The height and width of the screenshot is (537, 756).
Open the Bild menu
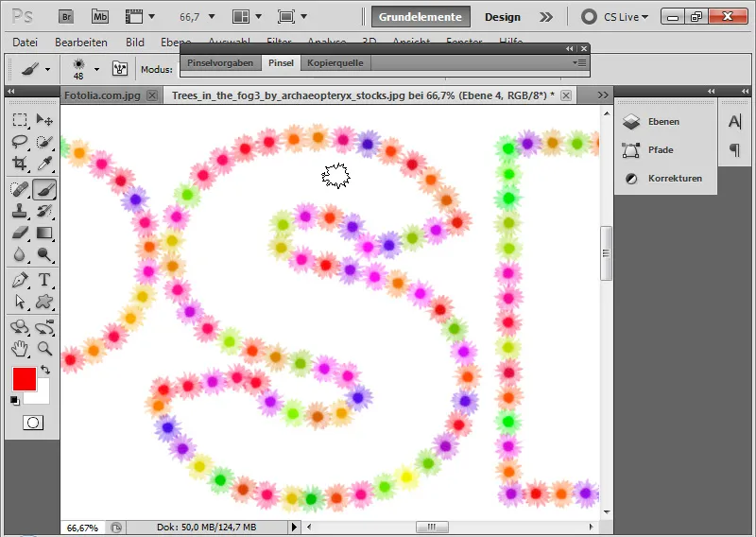(x=135, y=43)
